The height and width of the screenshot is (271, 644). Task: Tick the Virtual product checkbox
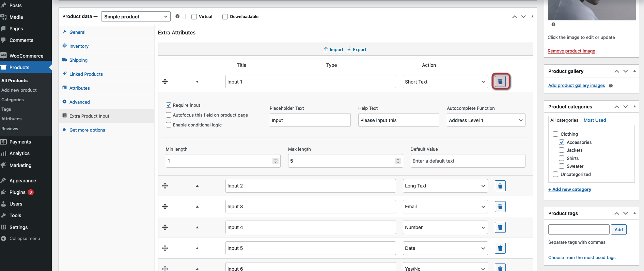tap(194, 17)
